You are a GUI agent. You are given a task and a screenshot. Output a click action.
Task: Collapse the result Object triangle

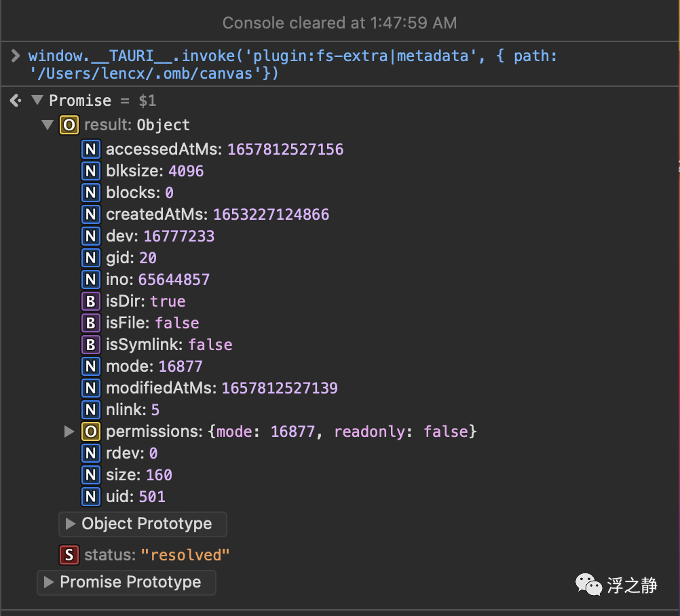(x=48, y=125)
